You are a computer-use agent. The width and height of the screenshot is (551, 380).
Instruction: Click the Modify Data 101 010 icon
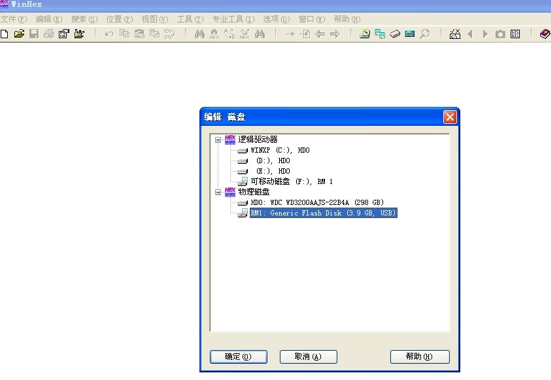point(169,34)
